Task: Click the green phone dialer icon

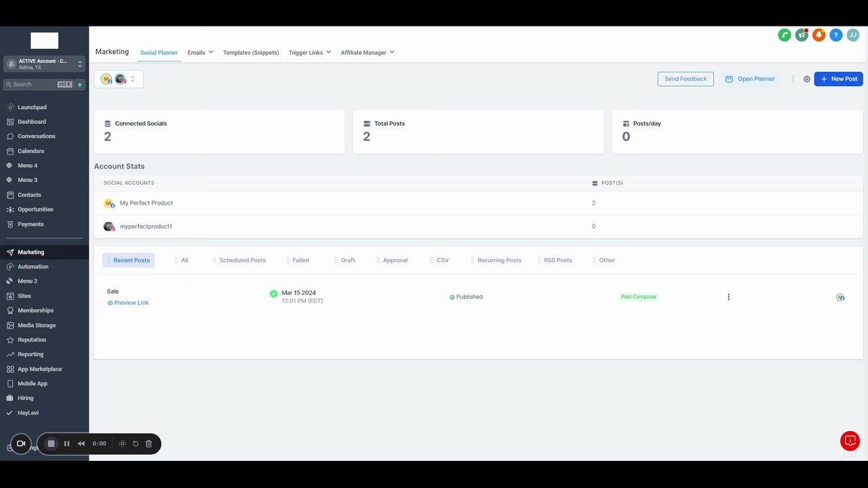Action: (x=785, y=35)
